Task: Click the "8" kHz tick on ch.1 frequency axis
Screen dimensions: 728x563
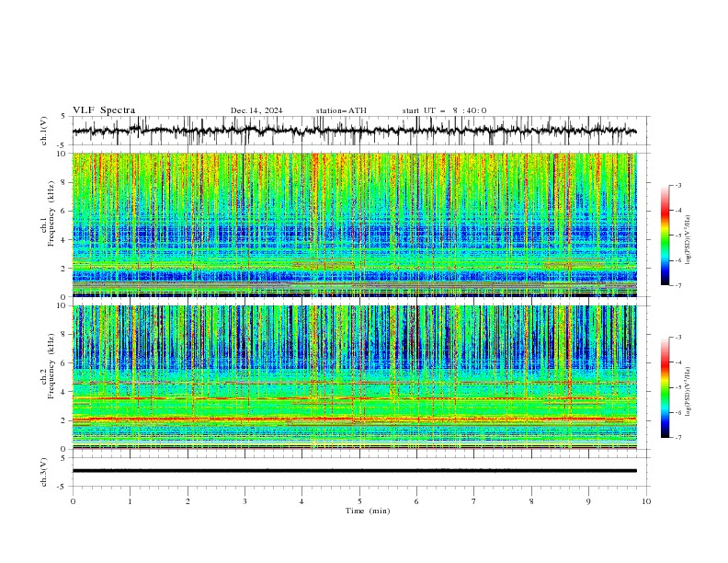Action: (65, 182)
